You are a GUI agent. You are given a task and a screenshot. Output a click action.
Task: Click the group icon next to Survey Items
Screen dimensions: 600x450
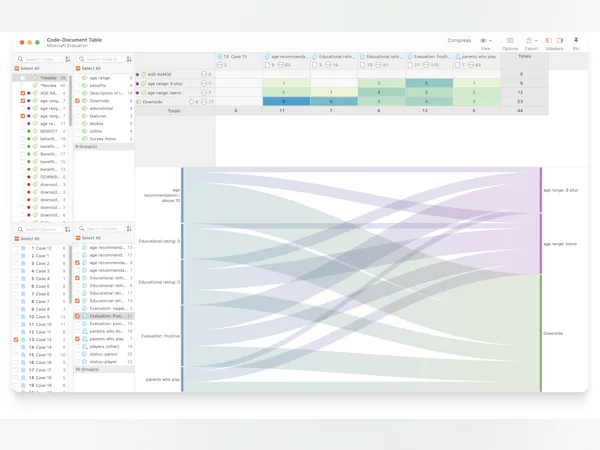pos(85,139)
